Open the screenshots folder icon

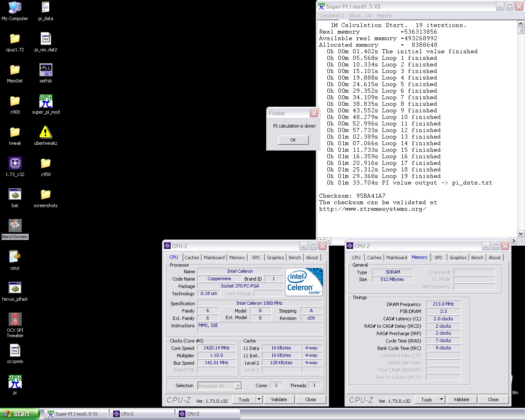click(x=46, y=194)
